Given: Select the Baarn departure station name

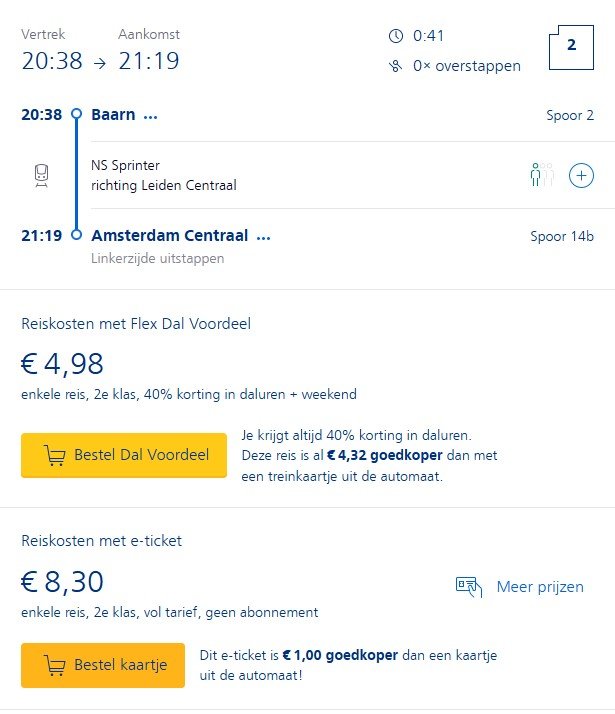Looking at the screenshot, I should [x=113, y=115].
